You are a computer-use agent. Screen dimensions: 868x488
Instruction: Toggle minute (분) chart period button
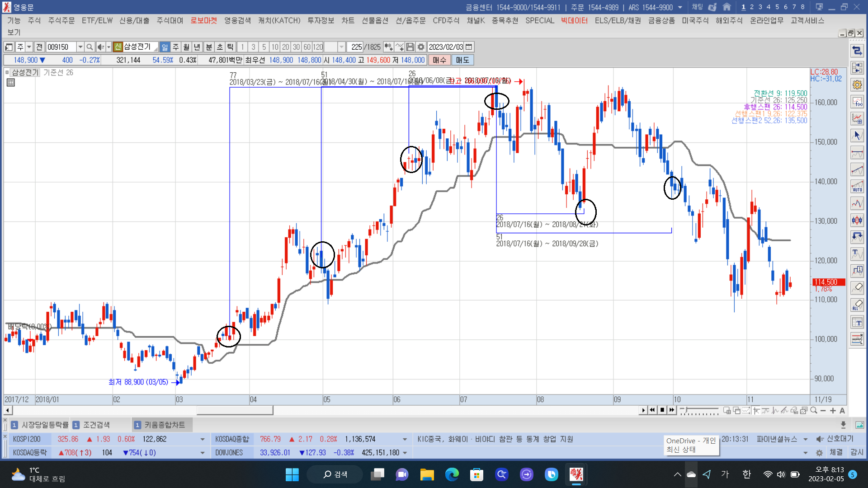point(209,47)
